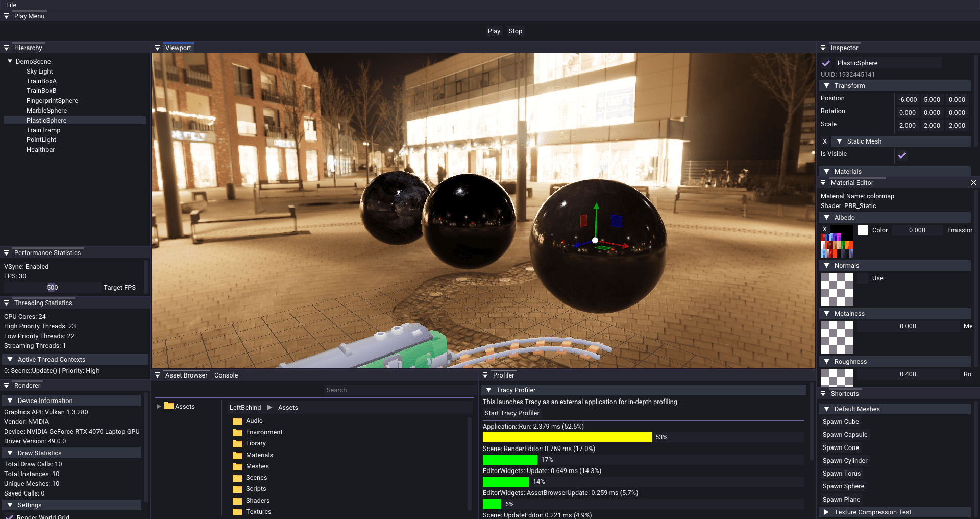This screenshot has width=980, height=519.
Task: Click the Audio folder icon
Action: tap(237, 421)
